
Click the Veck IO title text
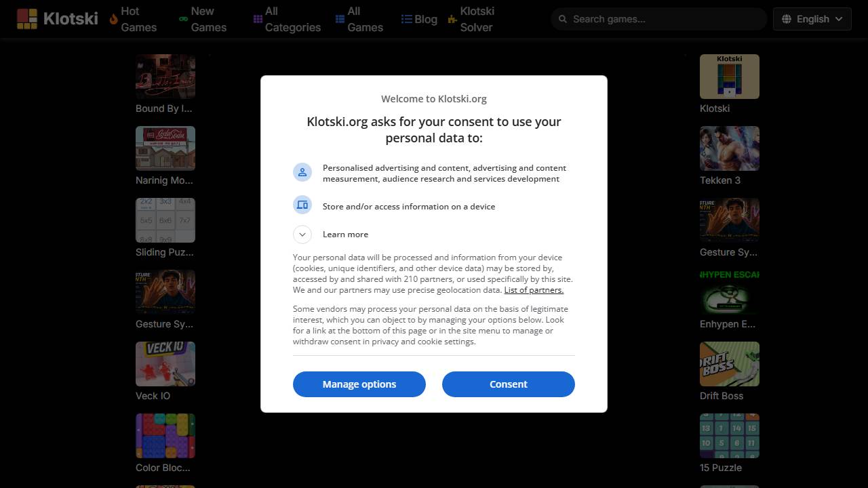pyautogui.click(x=153, y=396)
